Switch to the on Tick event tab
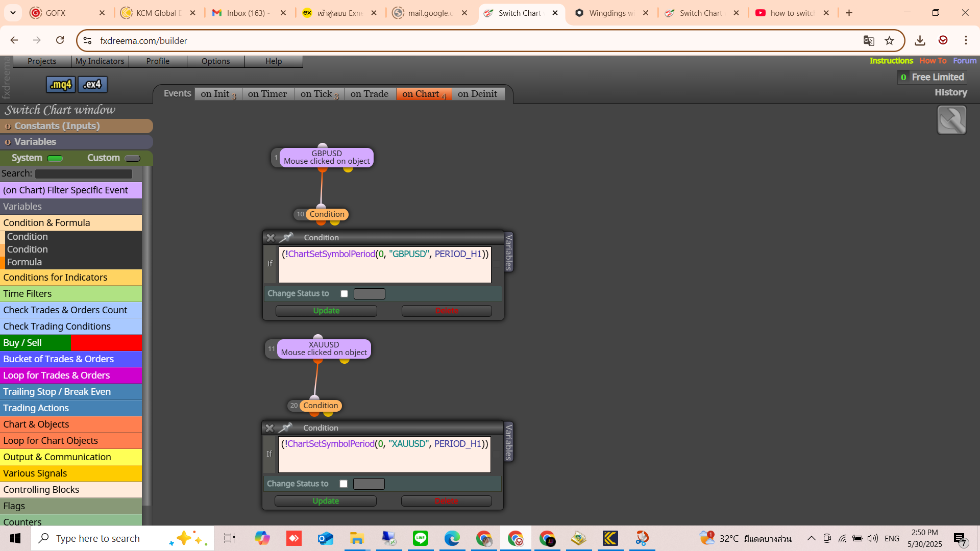The image size is (980, 551). click(x=320, y=94)
